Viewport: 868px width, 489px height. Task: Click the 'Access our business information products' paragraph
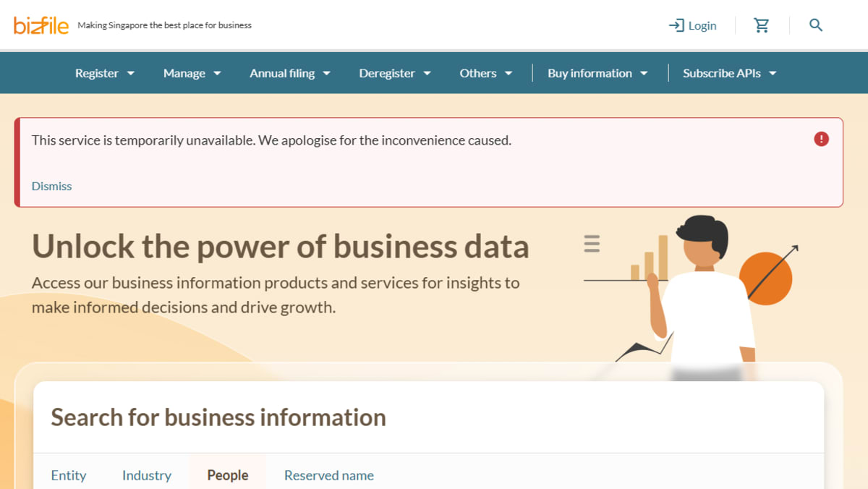[276, 295]
